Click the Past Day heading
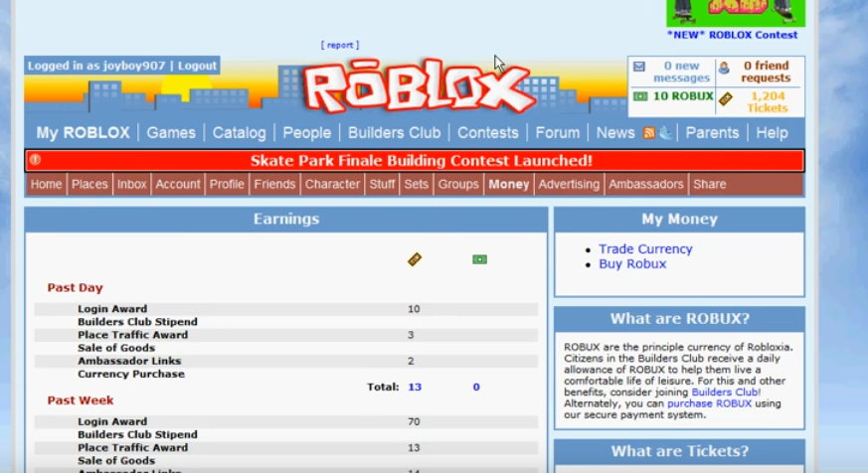This screenshot has height=473, width=868. click(x=76, y=287)
